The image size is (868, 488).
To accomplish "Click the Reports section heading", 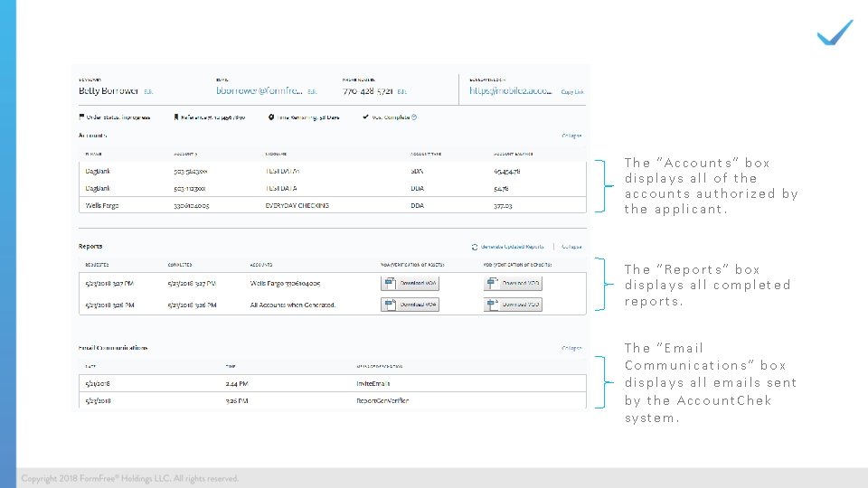I will [x=90, y=246].
